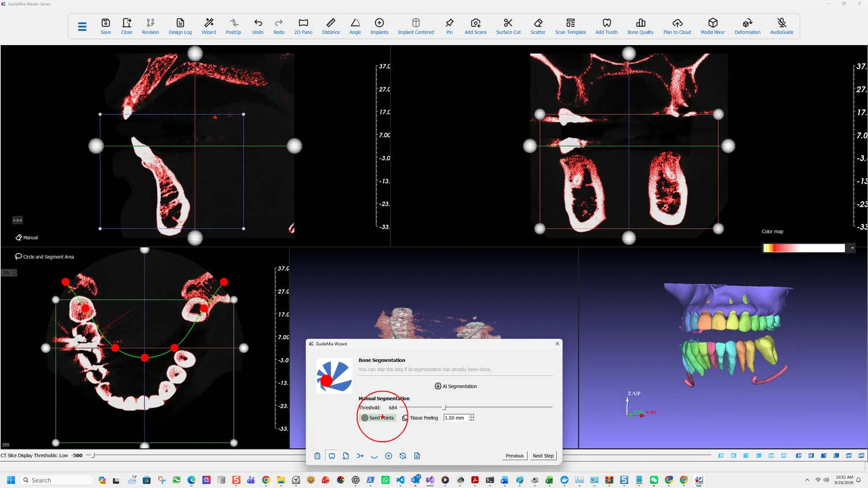
Task: Launch the Wizard tool
Action: pos(209,26)
